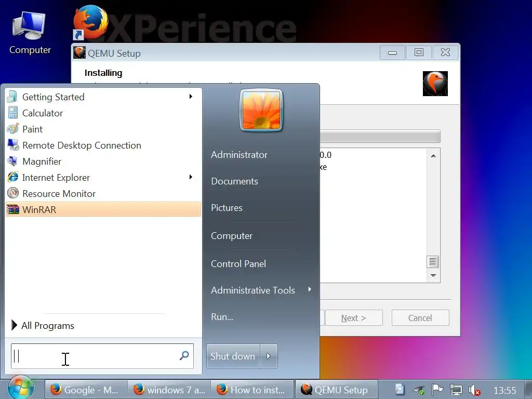Open Computer from Start menu right pane
The height and width of the screenshot is (399, 532).
pos(232,236)
